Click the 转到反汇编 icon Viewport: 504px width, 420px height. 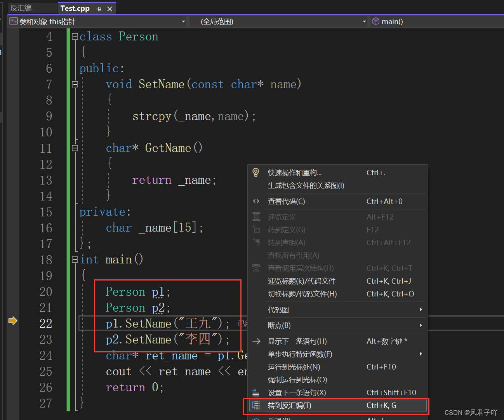pos(255,405)
